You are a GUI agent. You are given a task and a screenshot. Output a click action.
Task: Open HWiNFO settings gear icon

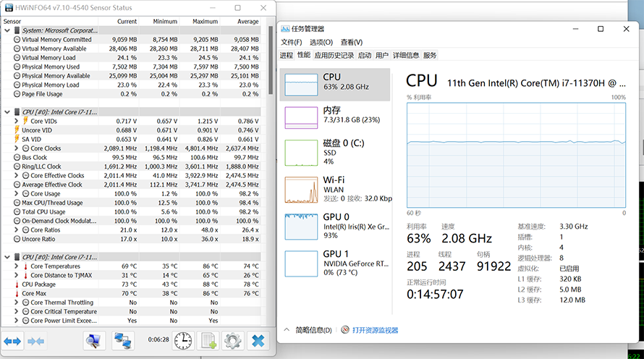pos(232,340)
